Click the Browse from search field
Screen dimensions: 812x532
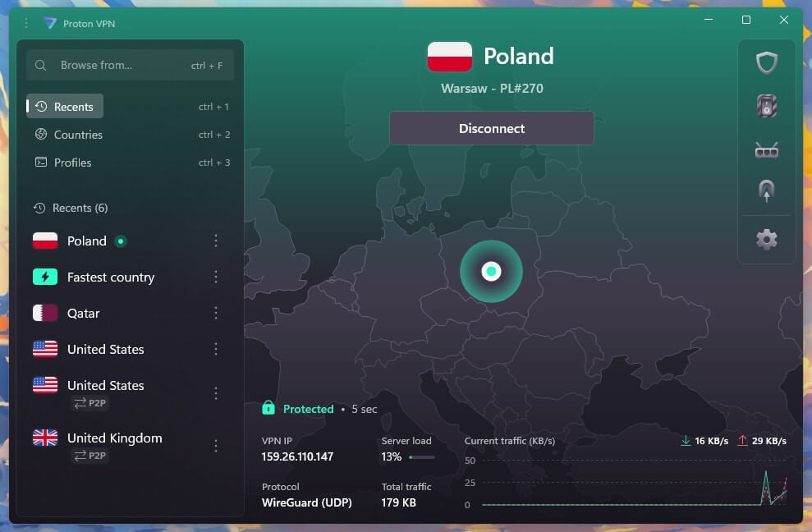130,66
